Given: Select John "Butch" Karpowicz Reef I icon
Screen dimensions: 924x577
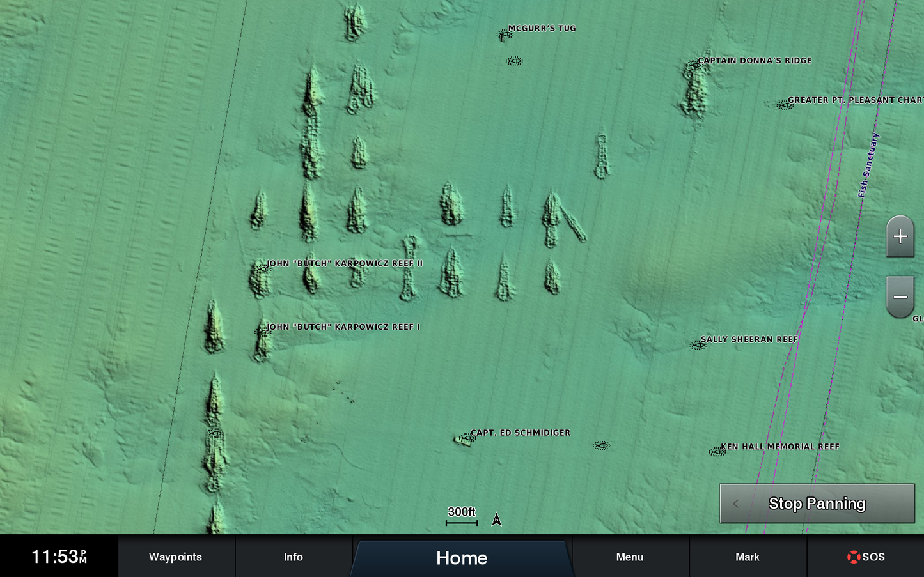Looking at the screenshot, I should coord(262,332).
